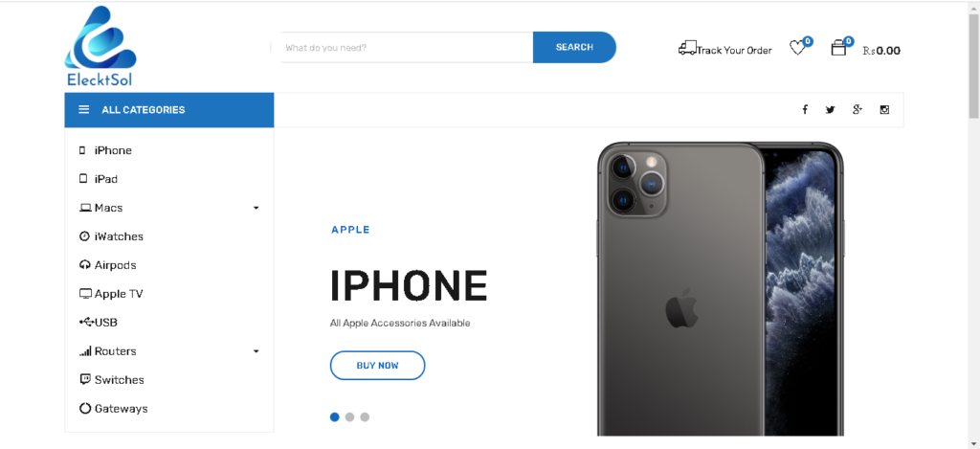
Task: Click the Search button
Action: pos(574,48)
